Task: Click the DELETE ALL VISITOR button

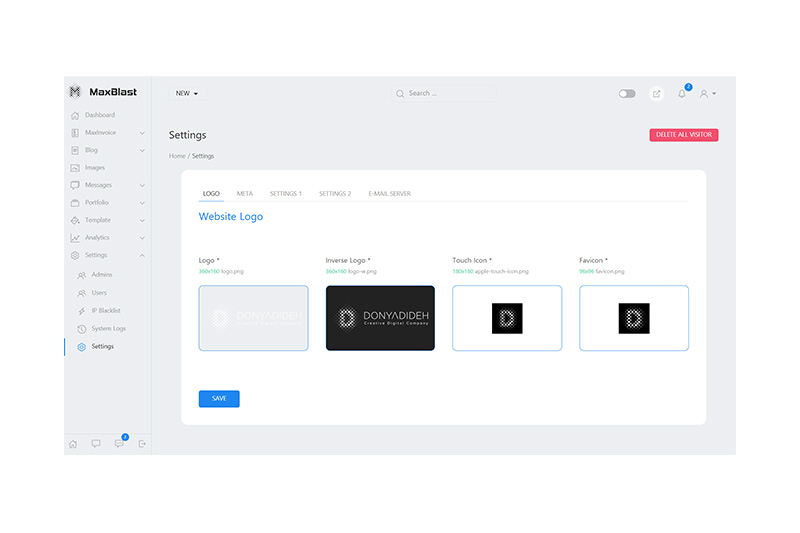Action: 683,135
